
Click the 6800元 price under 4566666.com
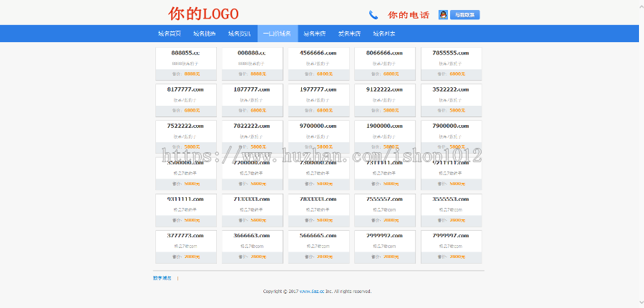pos(324,74)
